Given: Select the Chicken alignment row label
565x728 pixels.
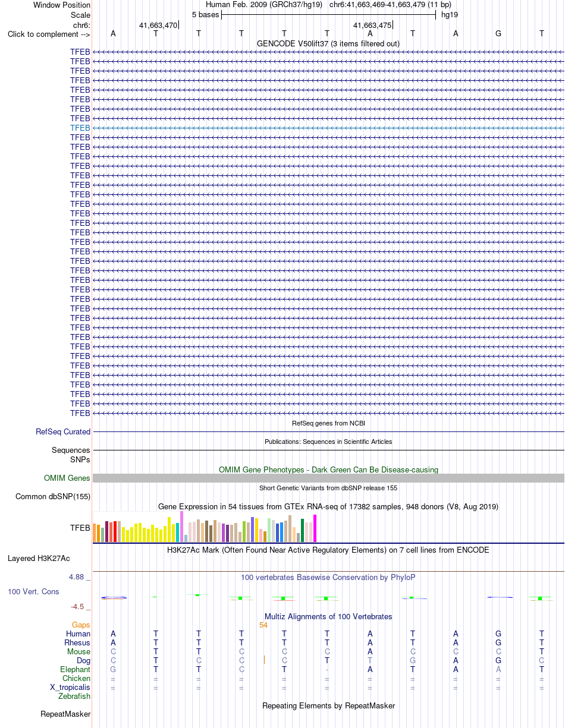Looking at the screenshot, I should click(x=77, y=679).
